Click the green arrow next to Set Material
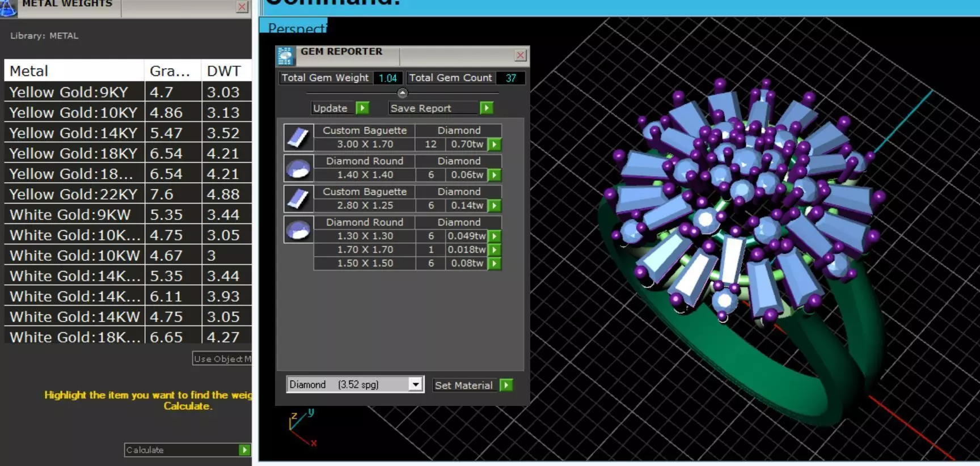This screenshot has height=466, width=980. click(x=506, y=385)
